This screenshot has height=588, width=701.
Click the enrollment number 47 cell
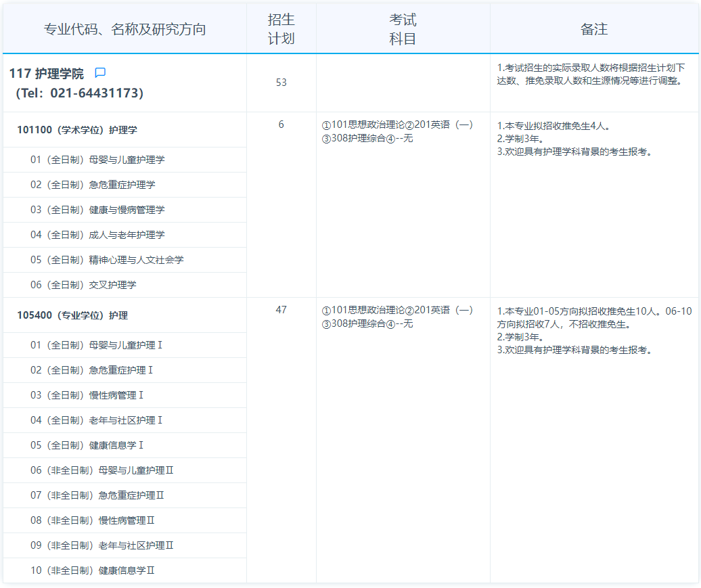tap(281, 310)
